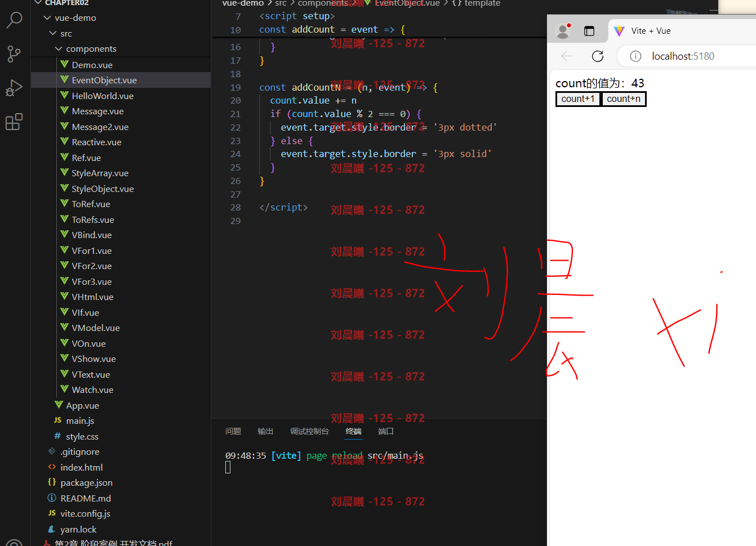Switch to 端口 panel tab
Screen dimensions: 756x546
tap(386, 431)
